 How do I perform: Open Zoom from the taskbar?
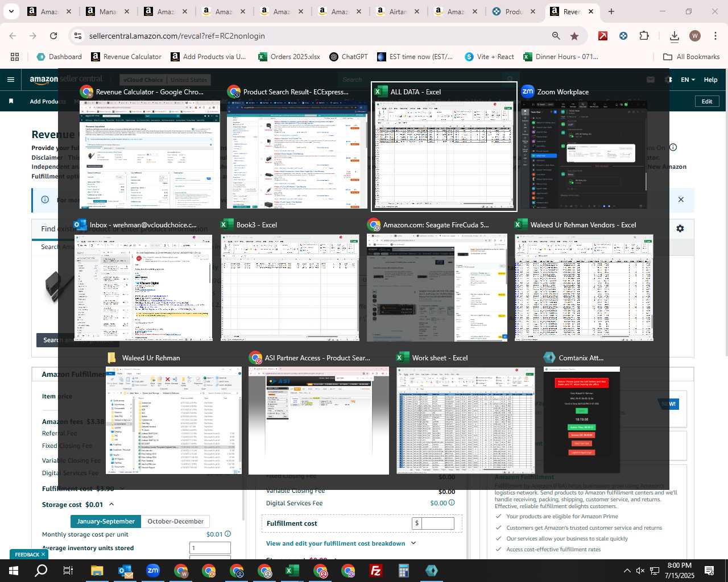coord(153,571)
